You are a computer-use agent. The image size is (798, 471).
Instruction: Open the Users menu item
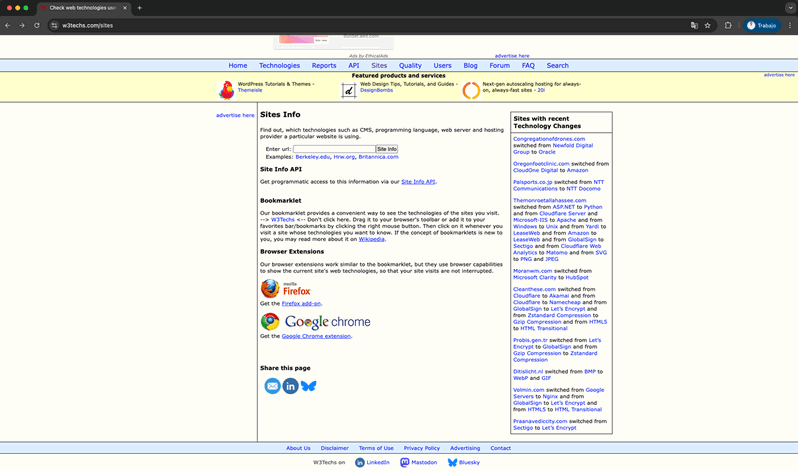point(442,66)
